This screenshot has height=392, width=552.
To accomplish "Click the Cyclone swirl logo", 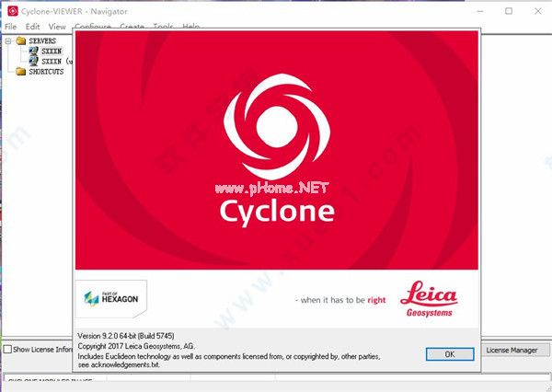I will click(x=277, y=127).
